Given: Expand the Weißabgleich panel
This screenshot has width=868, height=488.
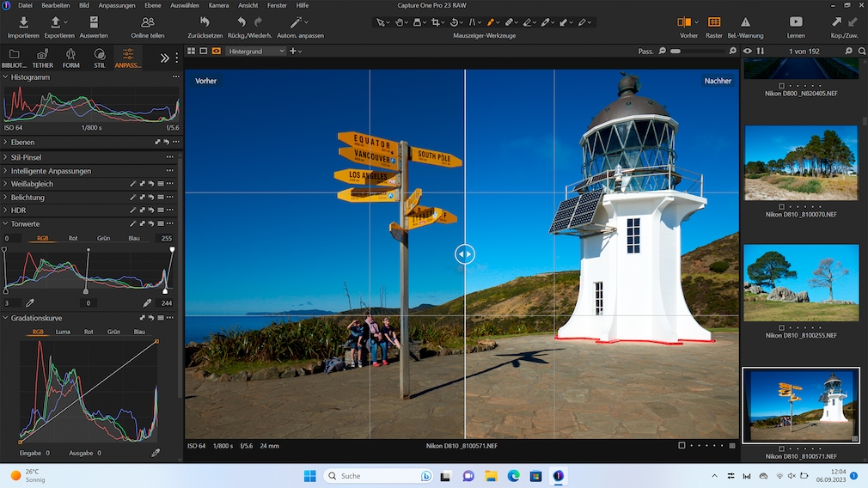Looking at the screenshot, I should click(x=6, y=184).
